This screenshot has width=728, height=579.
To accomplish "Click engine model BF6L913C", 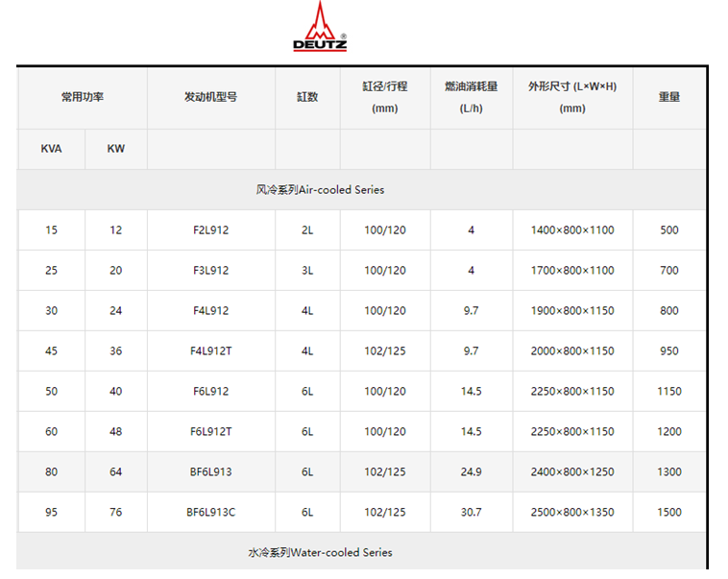I will coord(210,512).
